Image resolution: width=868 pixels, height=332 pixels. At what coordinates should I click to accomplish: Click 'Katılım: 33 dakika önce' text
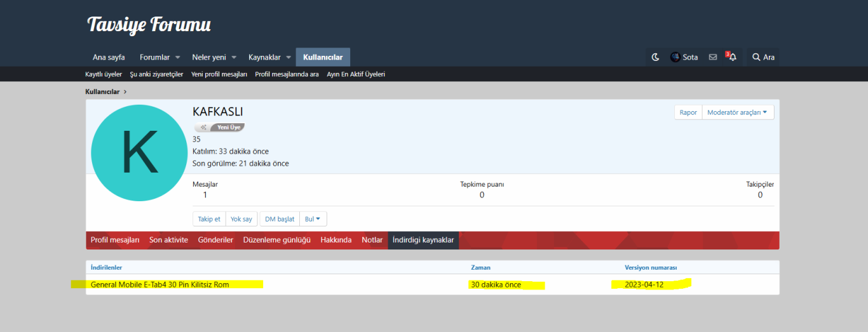click(x=231, y=151)
